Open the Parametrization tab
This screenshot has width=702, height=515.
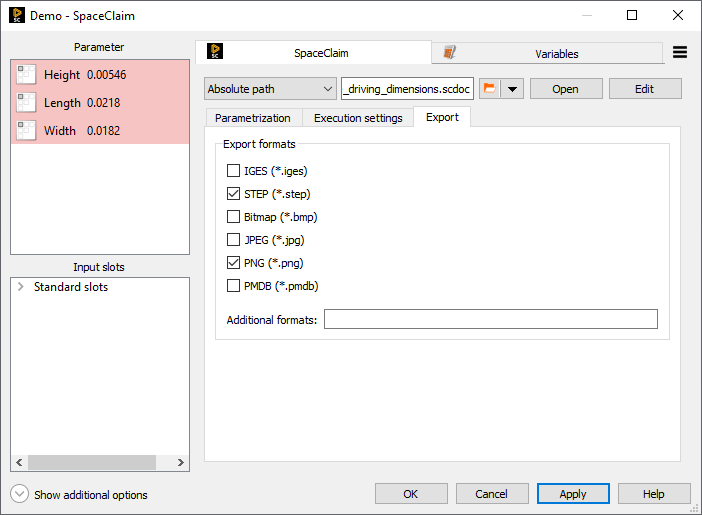[x=253, y=118]
